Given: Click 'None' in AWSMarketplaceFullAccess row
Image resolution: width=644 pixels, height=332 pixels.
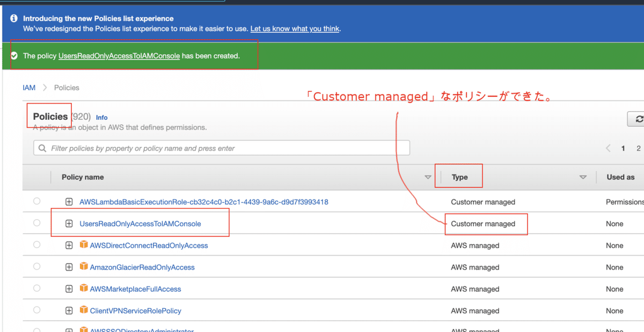Looking at the screenshot, I should [614, 289].
